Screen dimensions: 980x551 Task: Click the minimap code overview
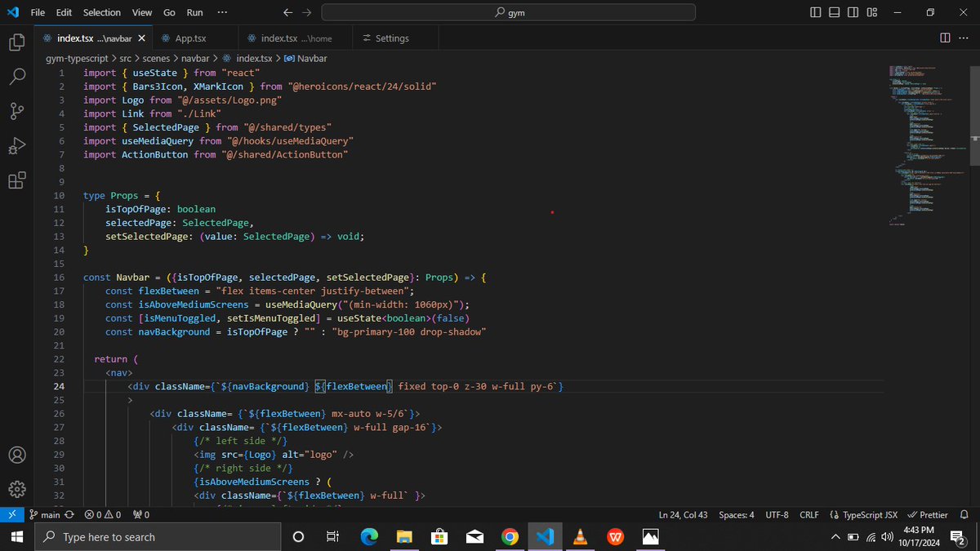coord(927,145)
